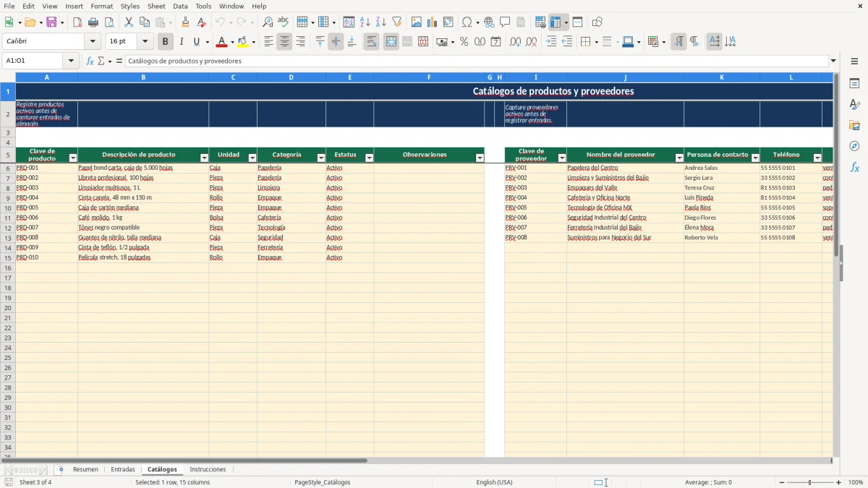The width and height of the screenshot is (868, 488).
Task: Apply red font color swatch
Action: [222, 42]
